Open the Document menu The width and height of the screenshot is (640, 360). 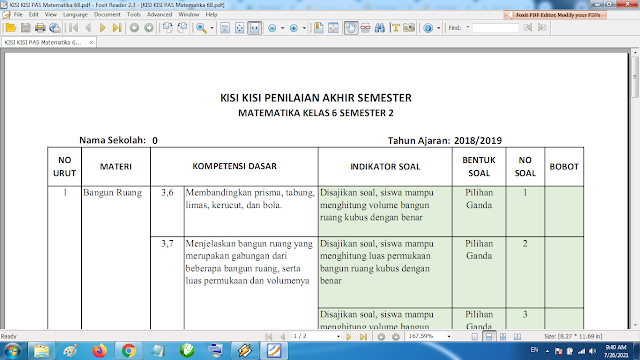coord(107,15)
